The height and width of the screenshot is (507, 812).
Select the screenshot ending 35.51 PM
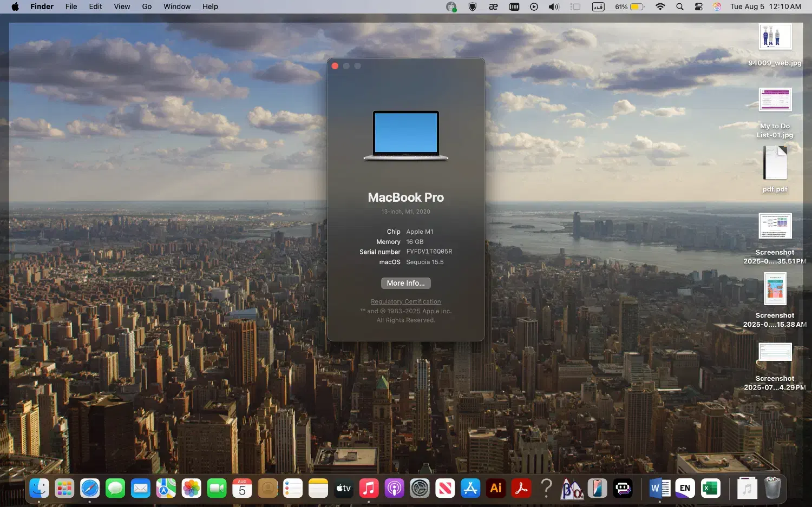point(775,239)
